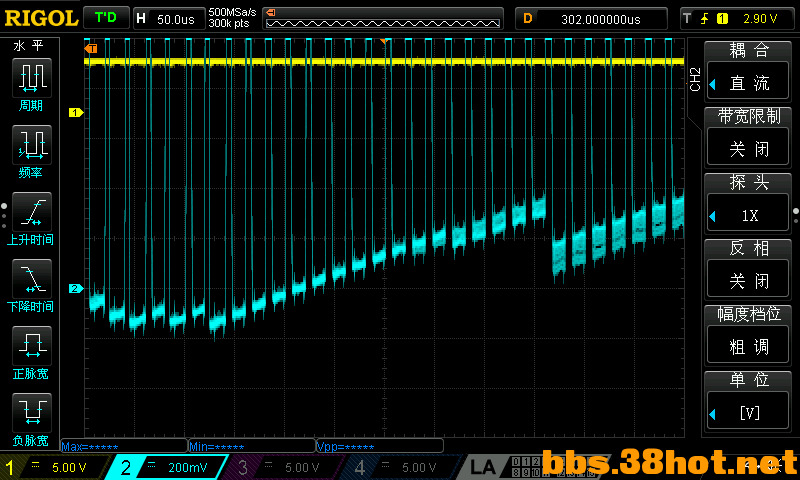Click the Min measurement readout
This screenshot has width=800, height=480.
252,446
